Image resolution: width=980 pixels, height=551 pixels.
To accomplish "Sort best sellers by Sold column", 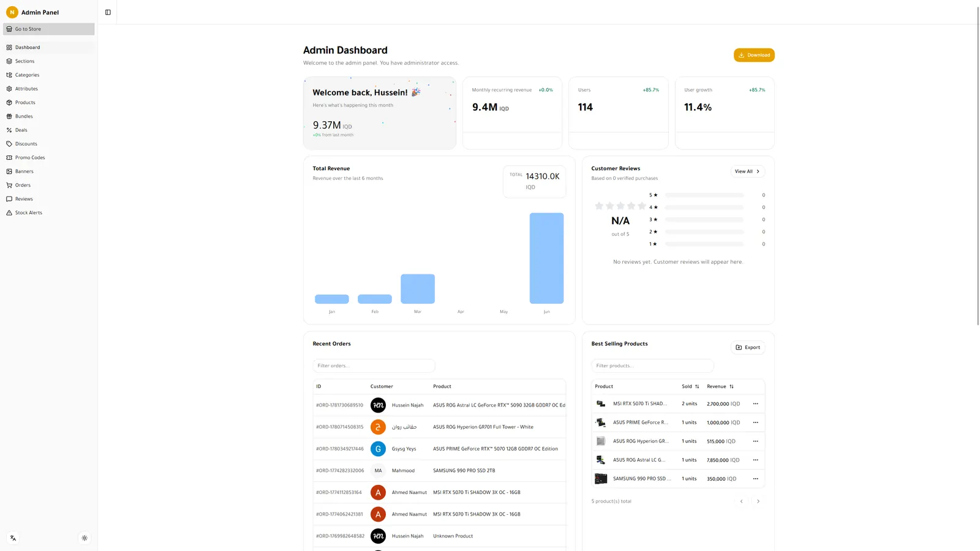I will (690, 386).
